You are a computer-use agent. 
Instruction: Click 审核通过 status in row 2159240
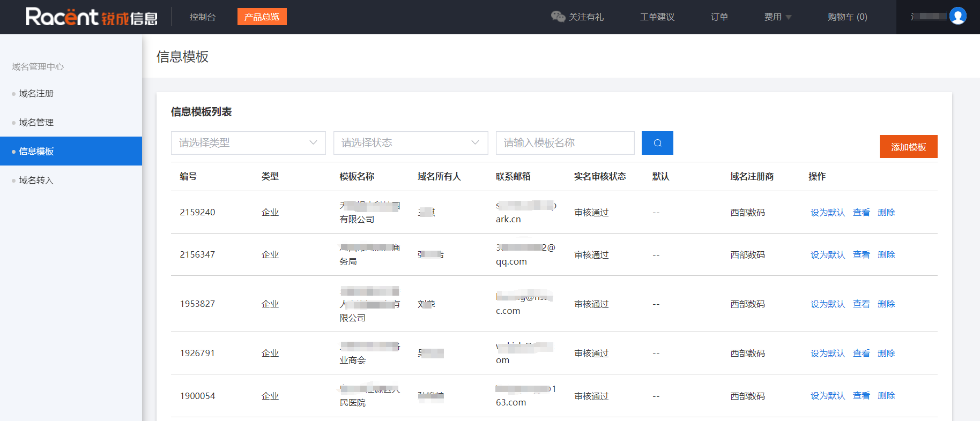click(x=591, y=213)
